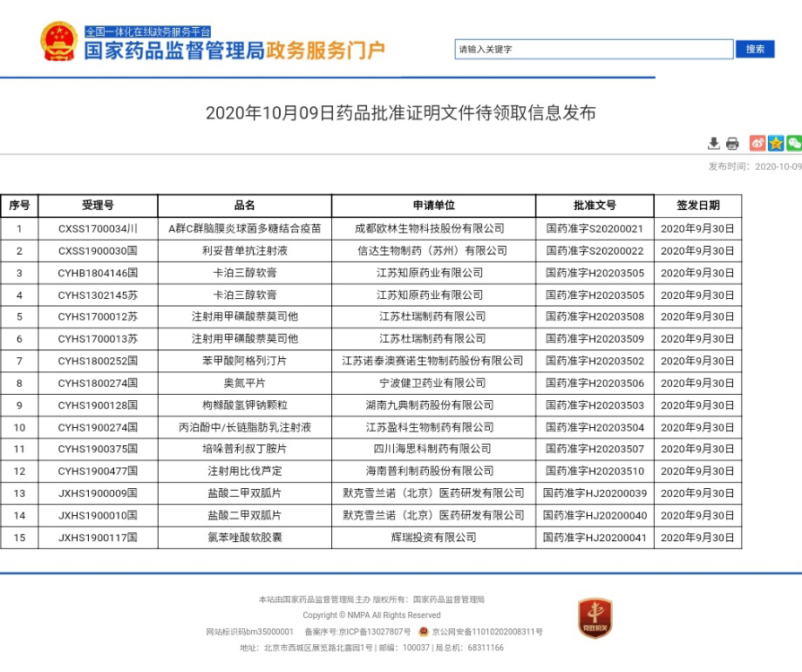
Task: Click the yellow star Qzone icon
Action: (x=776, y=143)
